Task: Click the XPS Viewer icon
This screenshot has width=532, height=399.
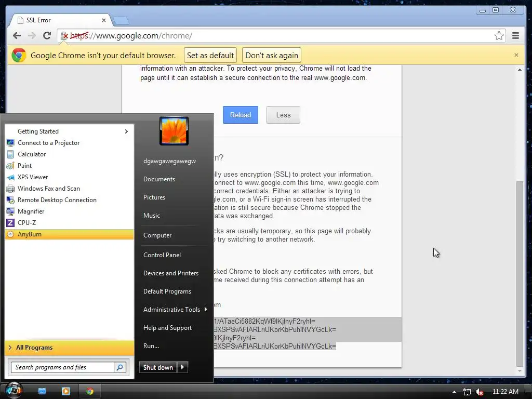Action: 10,177
